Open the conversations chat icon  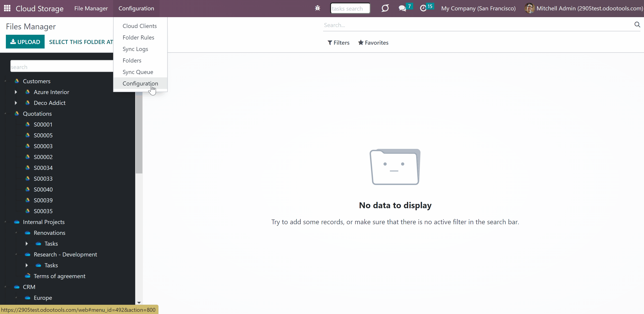pos(402,8)
